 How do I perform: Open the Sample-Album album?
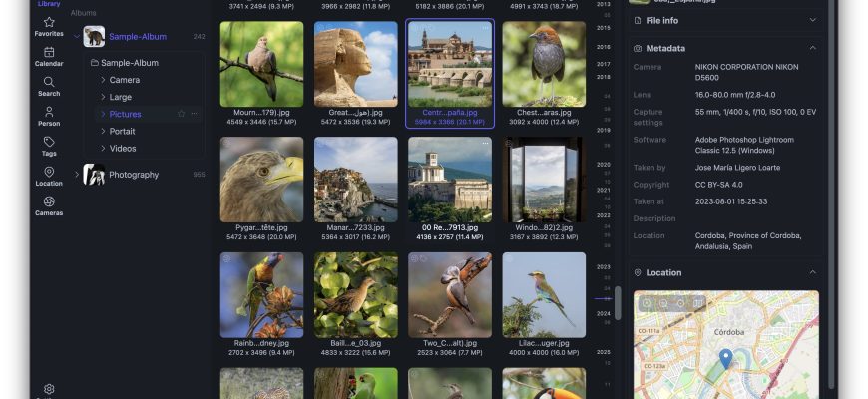pyautogui.click(x=138, y=37)
